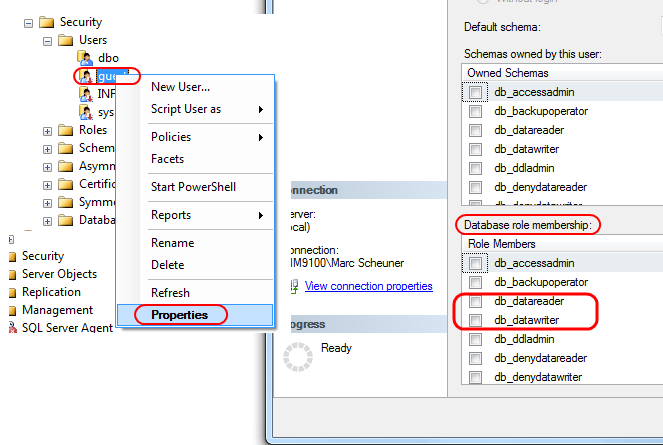663x445 pixels.
Task: Click the Marc Scheuner connection text
Action: point(347,263)
